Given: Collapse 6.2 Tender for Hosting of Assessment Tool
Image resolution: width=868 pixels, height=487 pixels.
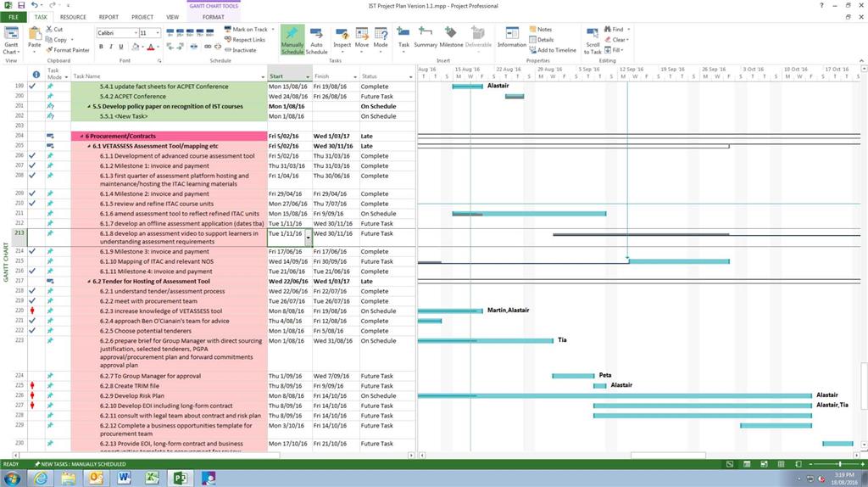Looking at the screenshot, I should pyautogui.click(x=89, y=282).
